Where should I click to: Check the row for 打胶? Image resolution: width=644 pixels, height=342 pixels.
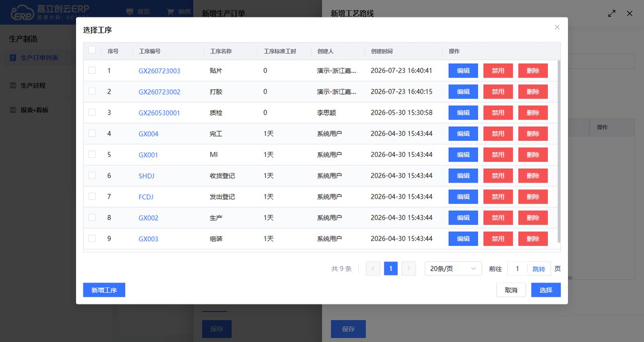point(92,92)
